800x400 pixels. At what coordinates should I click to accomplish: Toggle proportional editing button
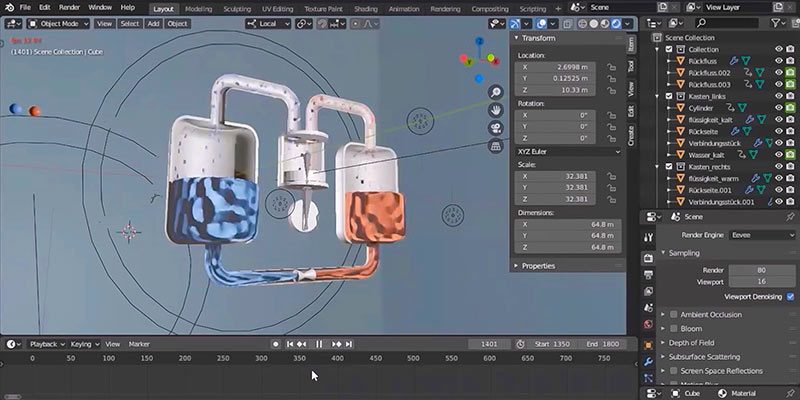356,23
